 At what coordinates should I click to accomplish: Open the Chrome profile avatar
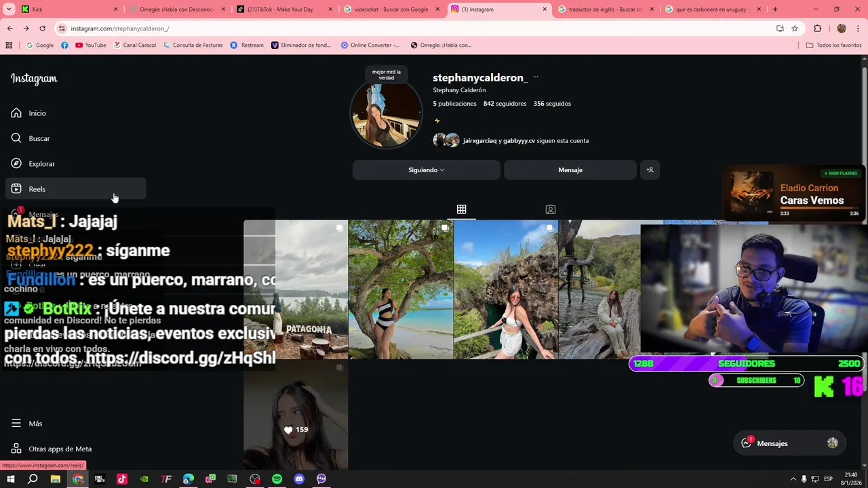coord(842,28)
